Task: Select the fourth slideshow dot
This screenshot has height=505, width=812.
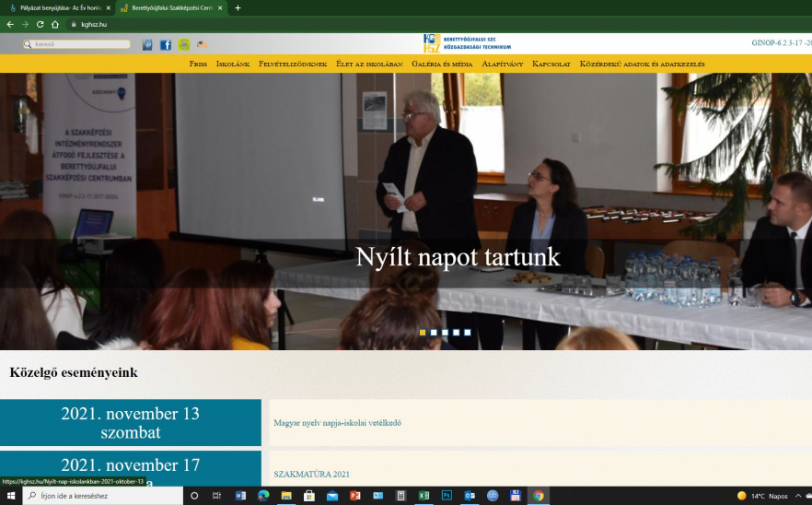Action: [457, 333]
